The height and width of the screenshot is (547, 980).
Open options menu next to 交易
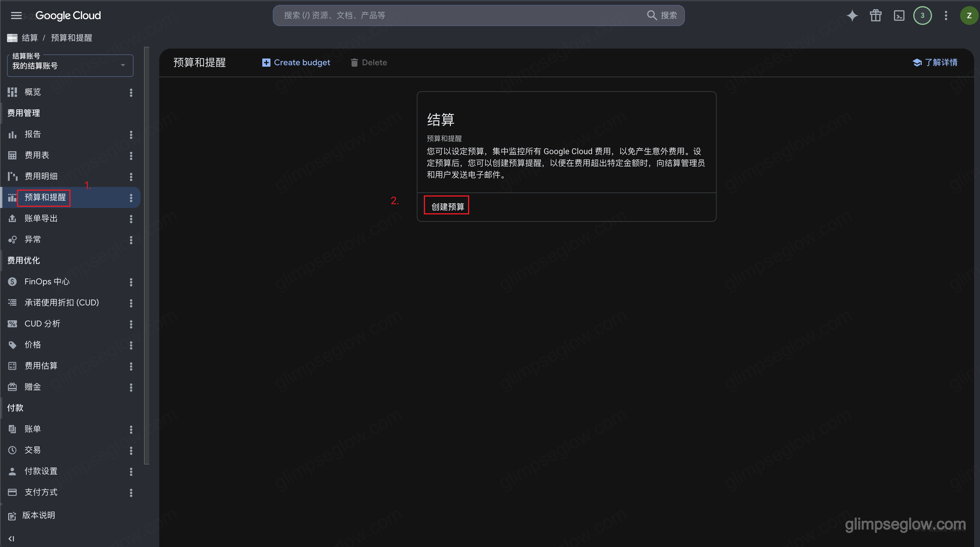tap(131, 450)
